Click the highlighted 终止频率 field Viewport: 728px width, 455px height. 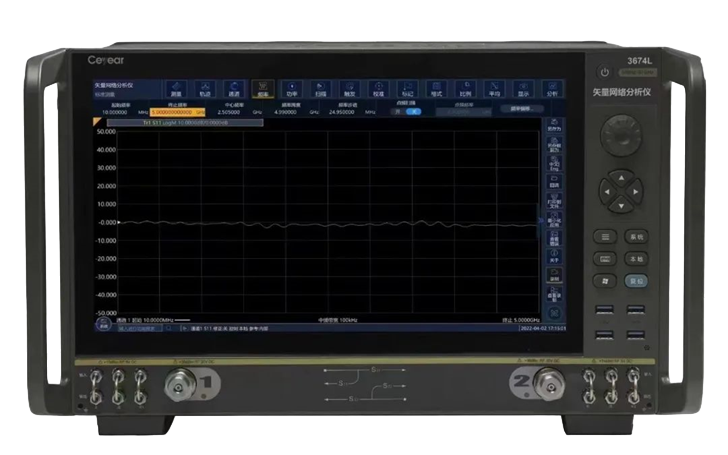[x=178, y=112]
